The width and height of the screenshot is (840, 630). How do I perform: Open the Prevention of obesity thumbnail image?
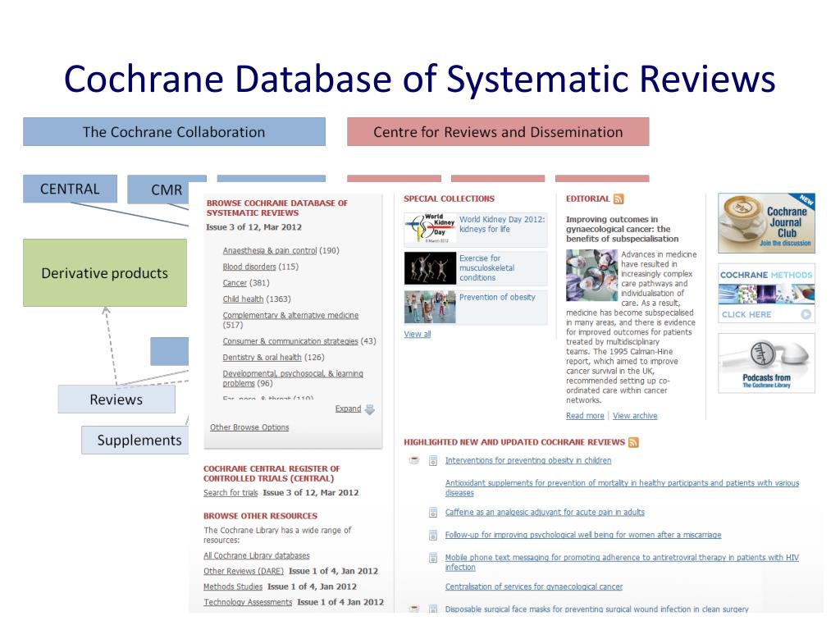(430, 307)
